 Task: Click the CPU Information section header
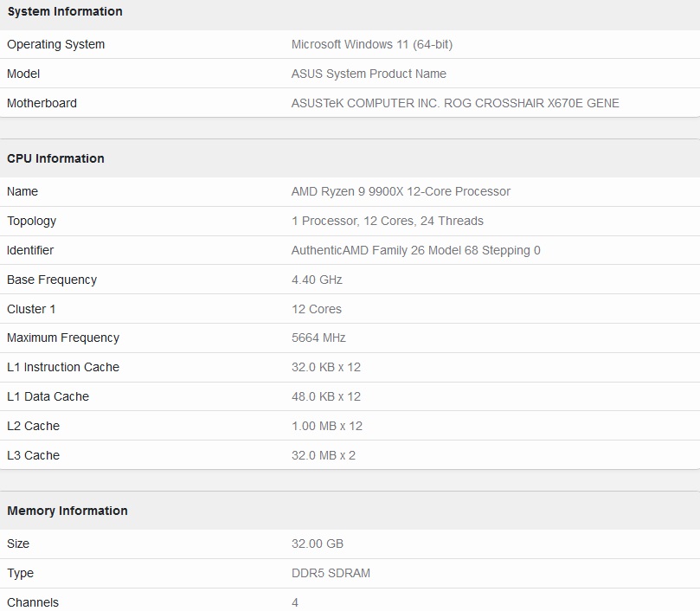point(55,158)
